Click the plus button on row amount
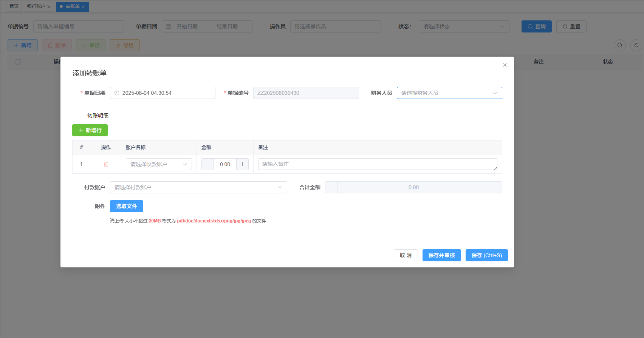Image resolution: width=644 pixels, height=338 pixels. point(242,164)
